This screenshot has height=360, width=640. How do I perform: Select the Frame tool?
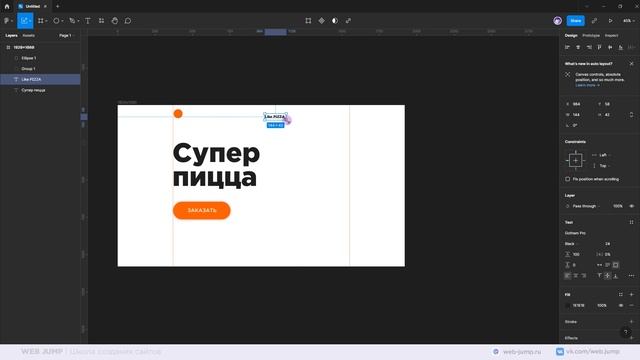[x=41, y=20]
